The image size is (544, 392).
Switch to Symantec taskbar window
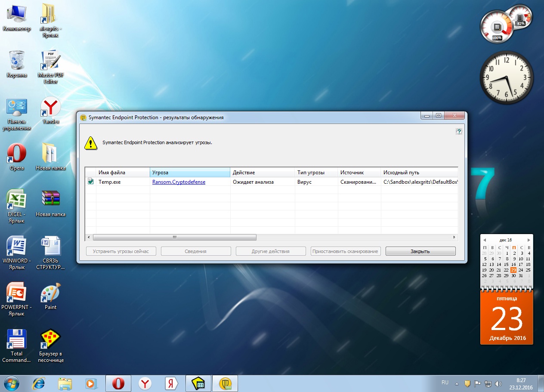225,383
